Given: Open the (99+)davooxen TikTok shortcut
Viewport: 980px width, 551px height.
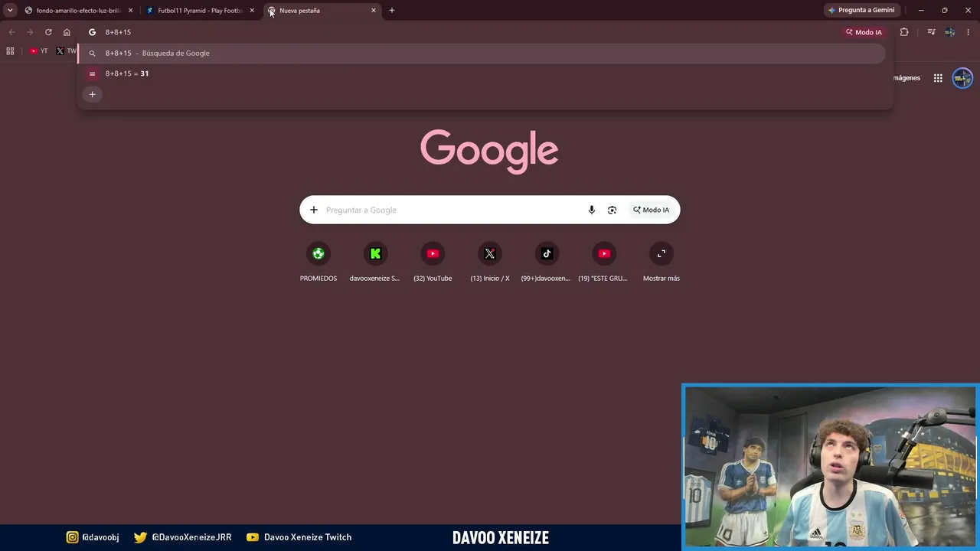Looking at the screenshot, I should [x=546, y=262].
